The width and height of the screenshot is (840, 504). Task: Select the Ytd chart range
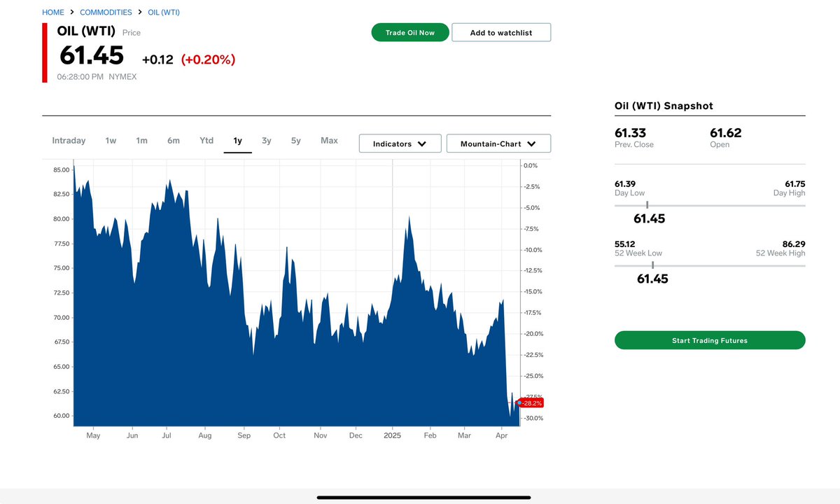tap(206, 141)
